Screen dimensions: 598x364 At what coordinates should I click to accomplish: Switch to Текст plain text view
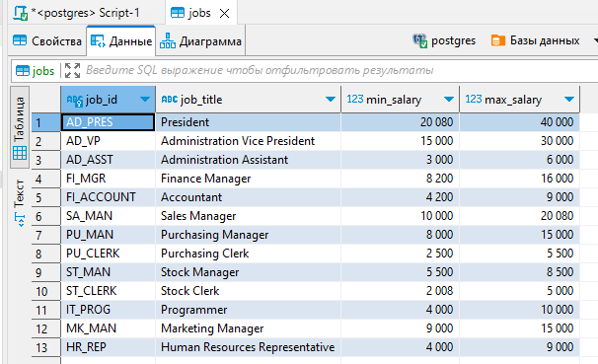coord(20,203)
